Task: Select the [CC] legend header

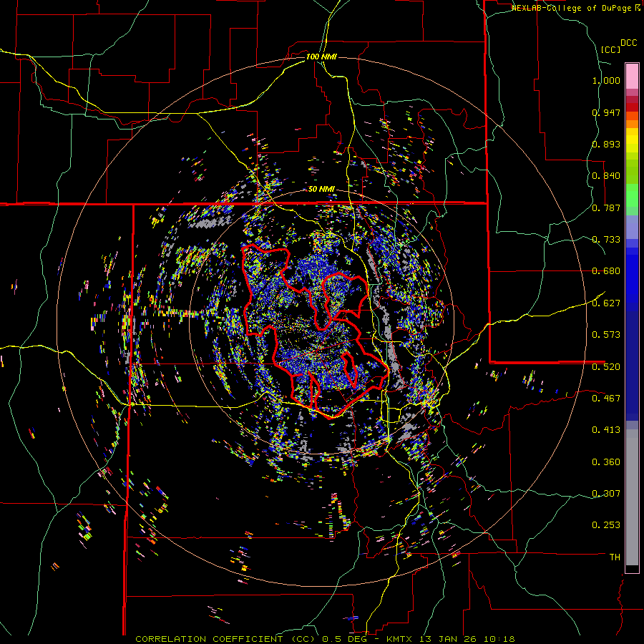Action: [610, 49]
